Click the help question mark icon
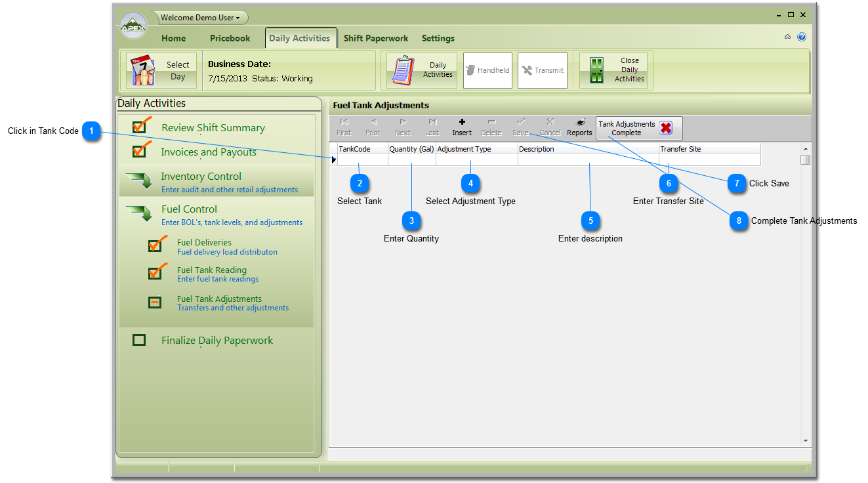This screenshot has width=868, height=483. point(802,37)
